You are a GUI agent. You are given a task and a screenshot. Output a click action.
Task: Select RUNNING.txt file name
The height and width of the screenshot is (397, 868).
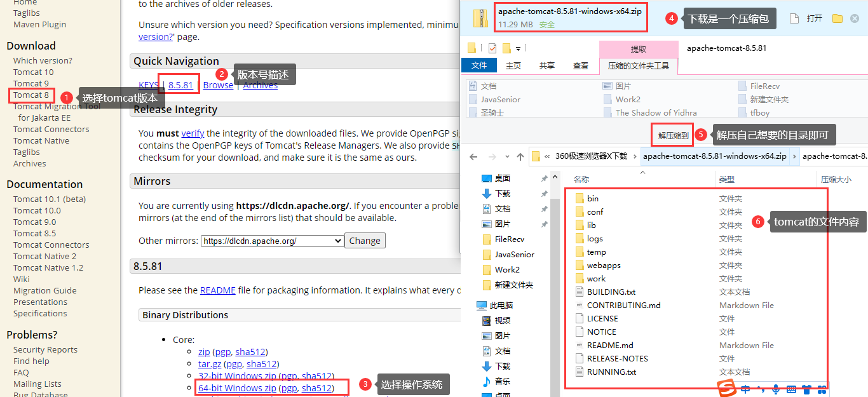(611, 372)
